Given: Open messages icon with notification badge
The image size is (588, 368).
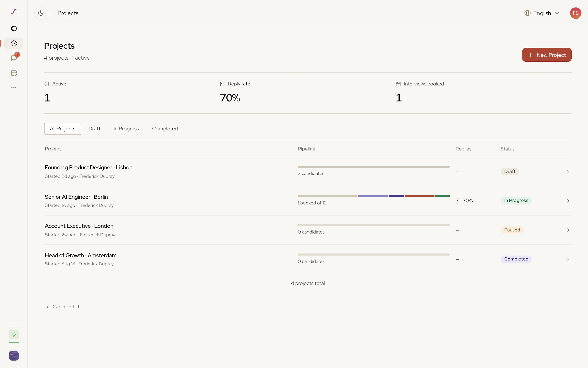Looking at the screenshot, I should 14,58.
